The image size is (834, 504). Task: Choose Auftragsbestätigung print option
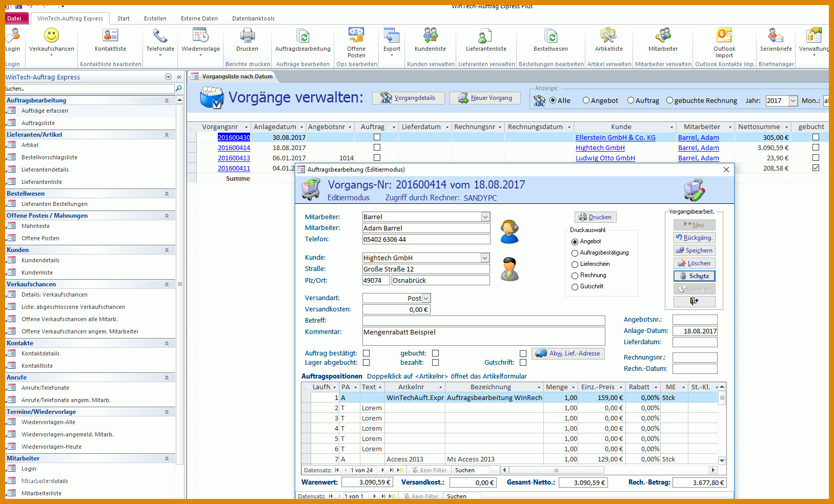(575, 253)
